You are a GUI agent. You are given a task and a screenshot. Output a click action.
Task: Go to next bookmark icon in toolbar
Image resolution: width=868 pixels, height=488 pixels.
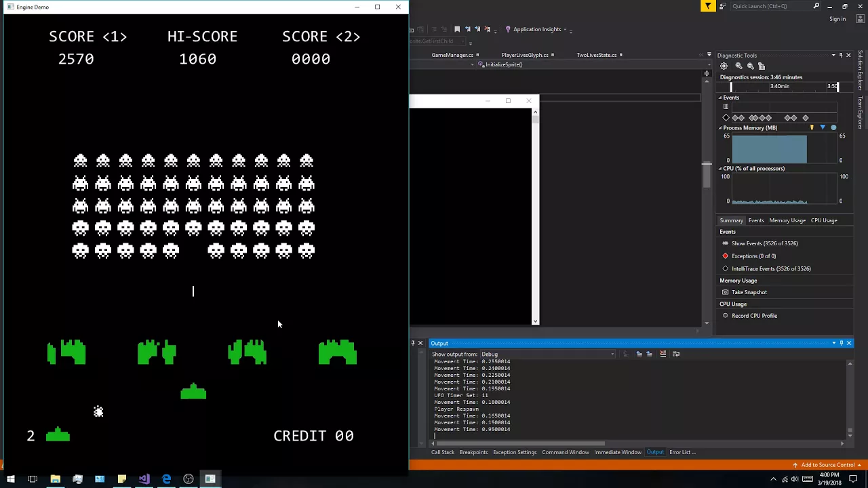(x=477, y=29)
